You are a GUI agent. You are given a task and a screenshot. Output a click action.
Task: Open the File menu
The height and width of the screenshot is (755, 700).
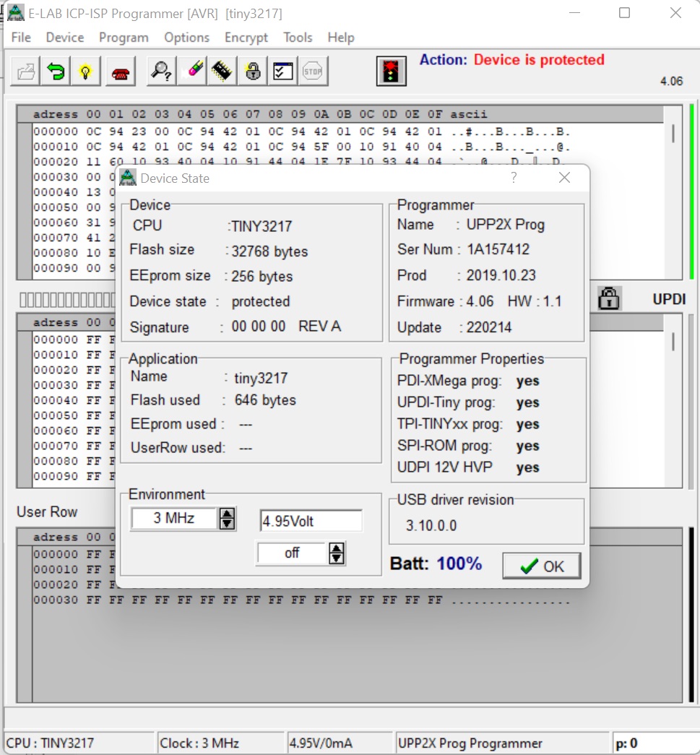21,38
